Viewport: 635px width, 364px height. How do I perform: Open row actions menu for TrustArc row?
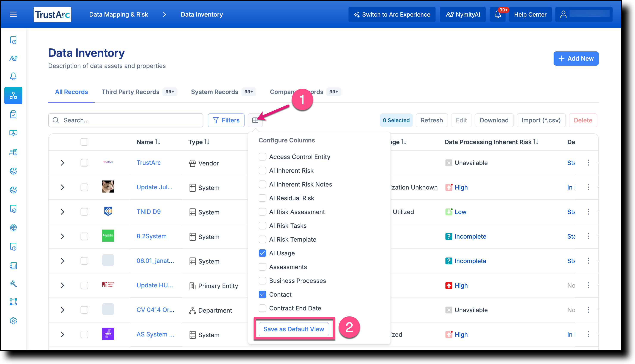pyautogui.click(x=588, y=163)
